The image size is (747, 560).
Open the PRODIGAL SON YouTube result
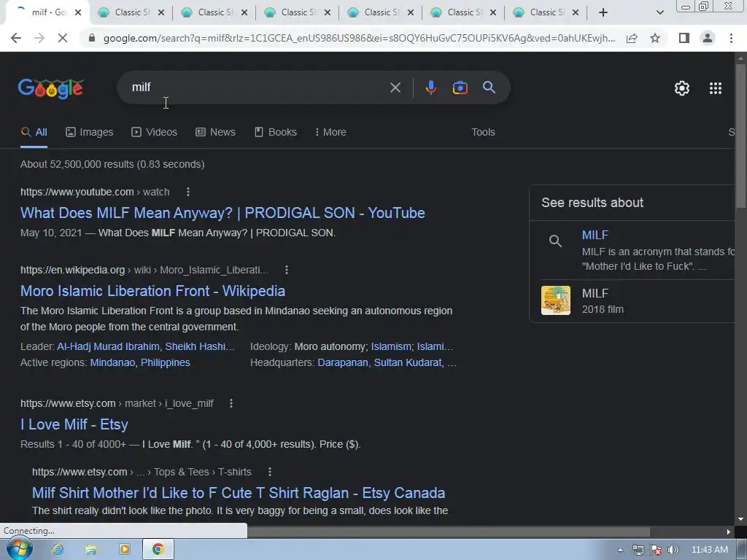coord(222,213)
